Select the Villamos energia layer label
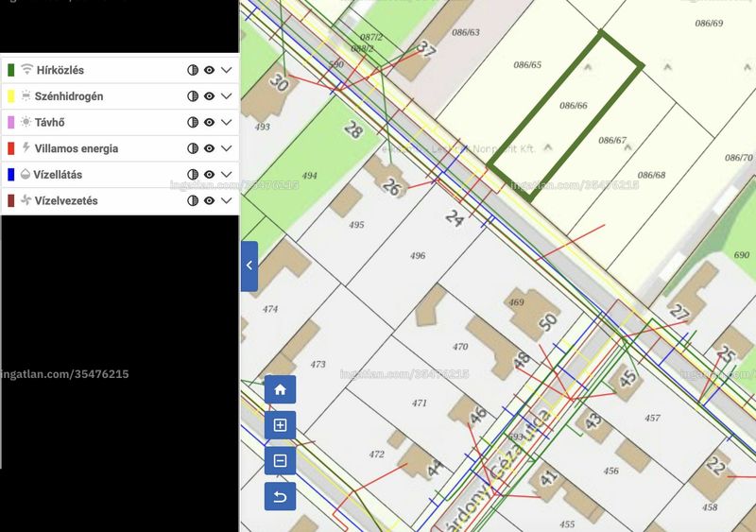 [x=77, y=148]
